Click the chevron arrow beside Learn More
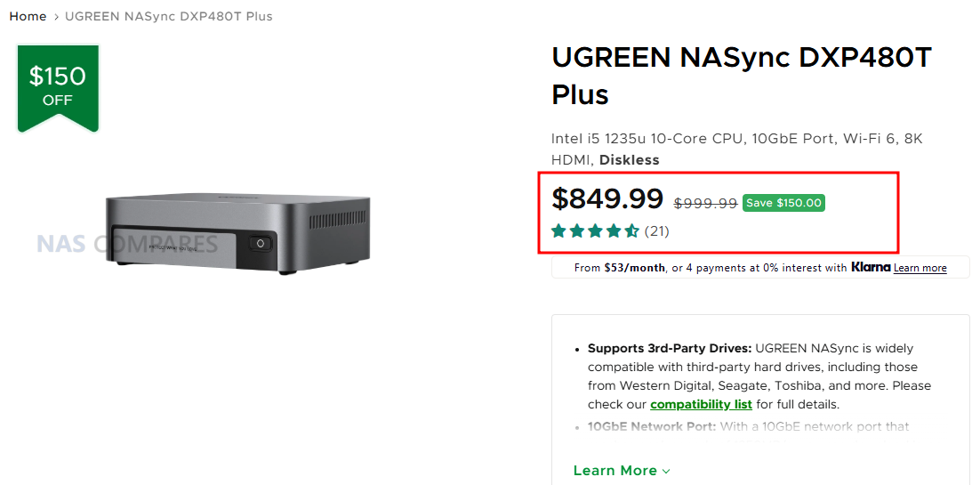The width and height of the screenshot is (980, 485). (666, 472)
